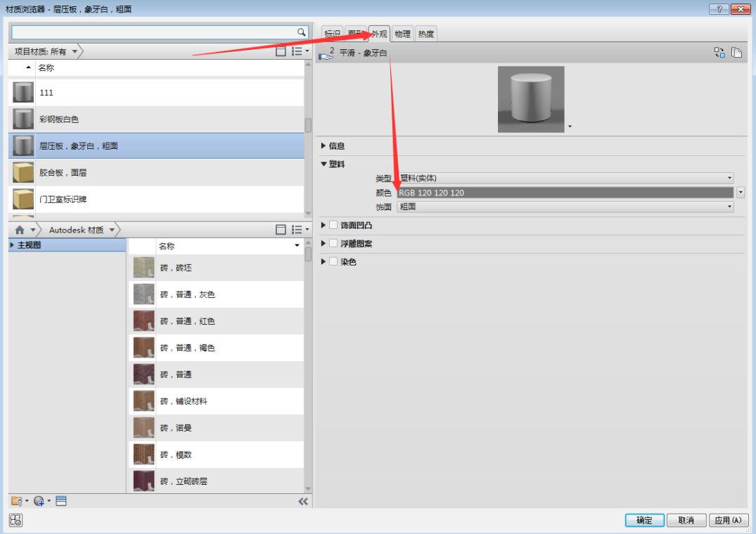
Task: Click the create new material icon
Action: pos(41,501)
